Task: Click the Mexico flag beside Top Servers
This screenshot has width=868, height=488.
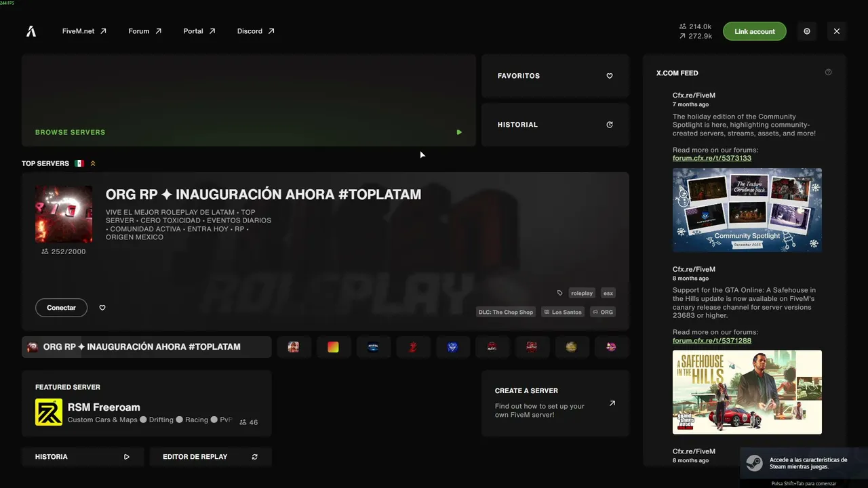Action: tap(79, 163)
